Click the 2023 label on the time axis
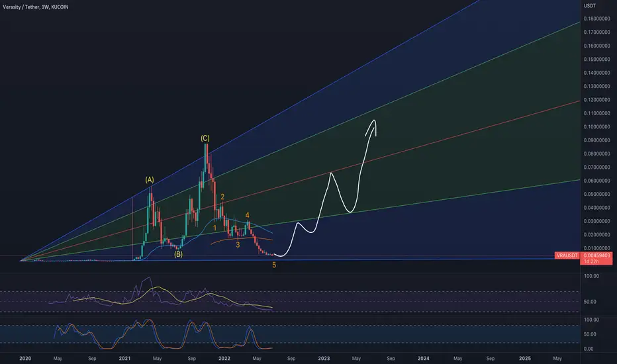Viewport: 617px width, 364px height. coord(324,358)
